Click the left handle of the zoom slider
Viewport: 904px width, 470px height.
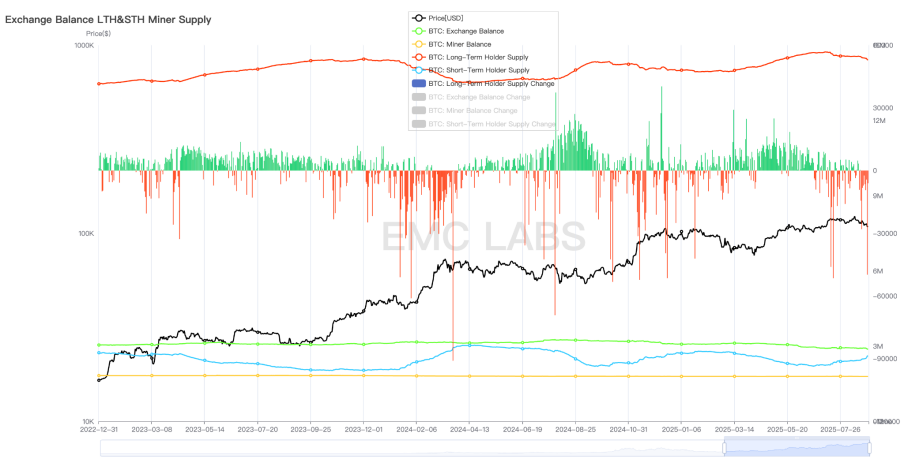click(x=723, y=448)
